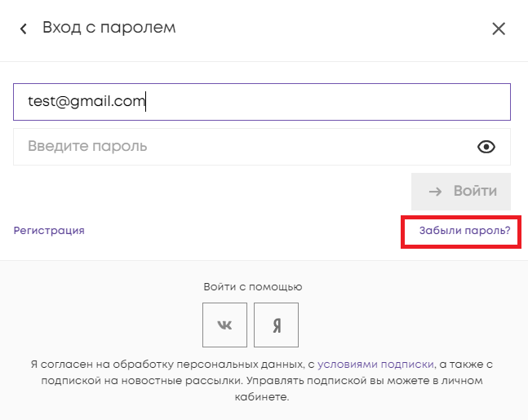528x420 pixels.
Task: Close the password login dialog
Action: pyautogui.click(x=499, y=29)
